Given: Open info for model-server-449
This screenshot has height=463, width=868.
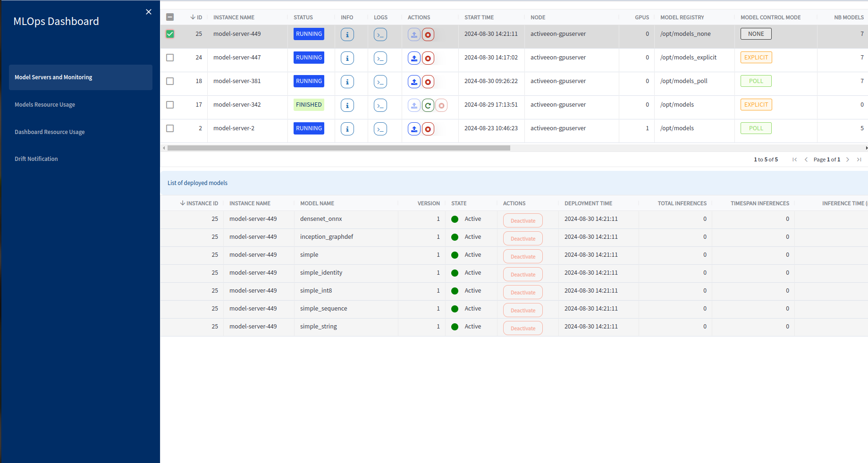Looking at the screenshot, I should point(347,34).
